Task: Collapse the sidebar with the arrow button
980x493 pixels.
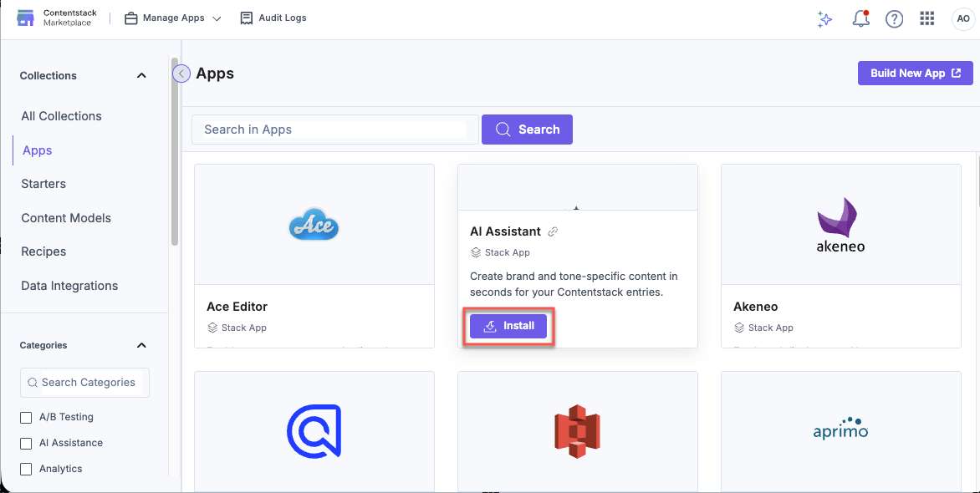Action: point(181,74)
